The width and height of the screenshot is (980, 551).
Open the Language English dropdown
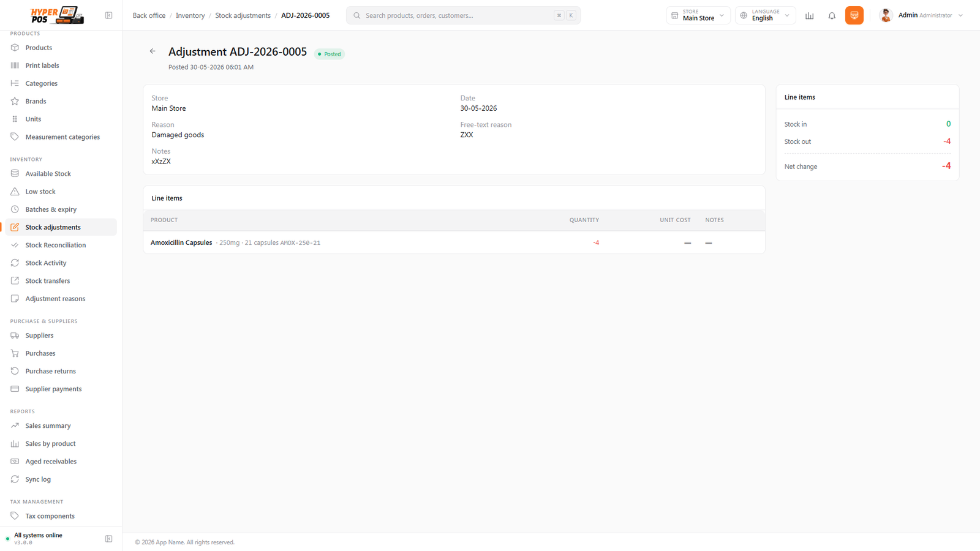pyautogui.click(x=766, y=15)
